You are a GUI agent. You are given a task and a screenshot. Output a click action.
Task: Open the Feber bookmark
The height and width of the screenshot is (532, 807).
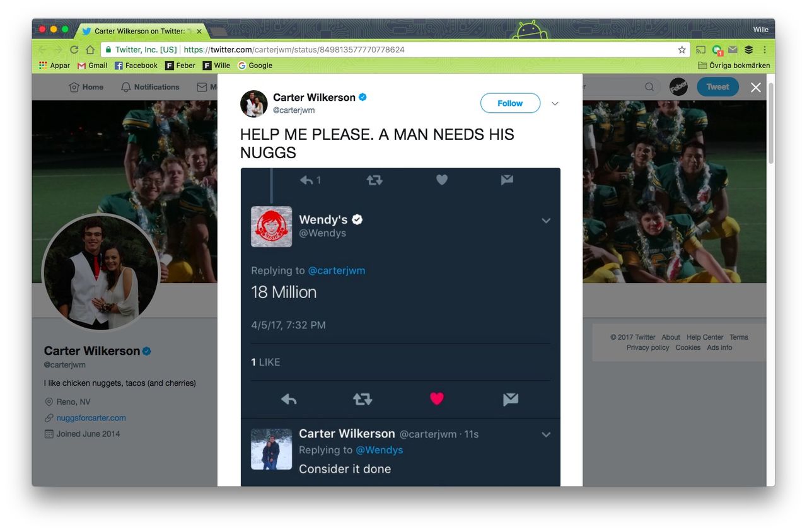pyautogui.click(x=180, y=66)
